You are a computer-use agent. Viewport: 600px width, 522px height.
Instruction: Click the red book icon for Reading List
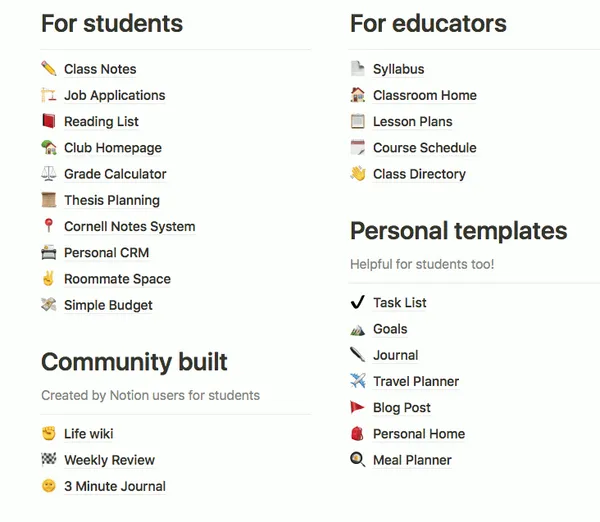tap(49, 121)
